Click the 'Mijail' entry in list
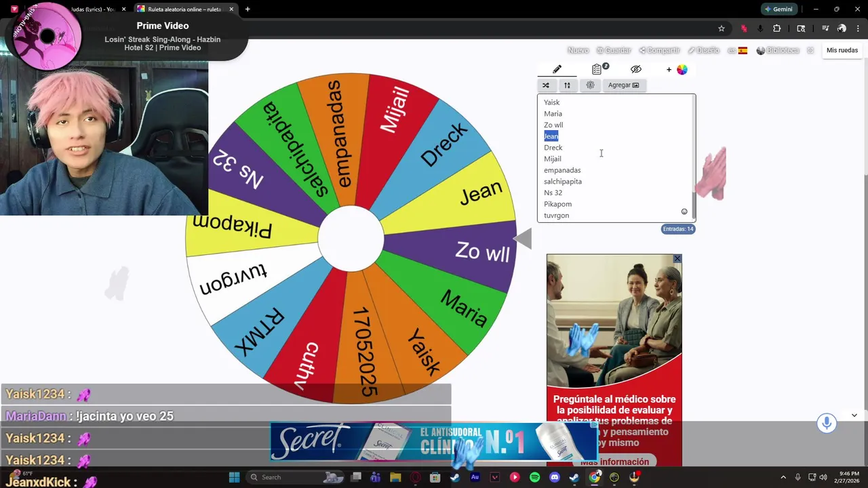Screen dimensions: 868x488 552,159
